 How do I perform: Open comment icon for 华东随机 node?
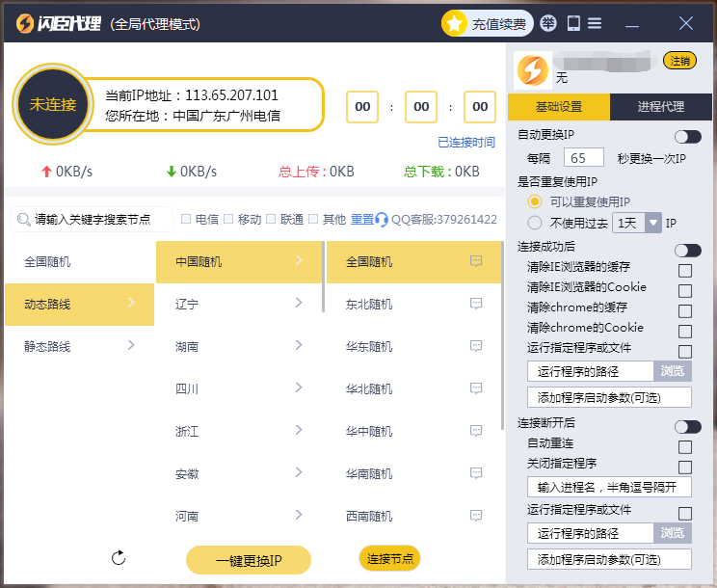[x=476, y=346]
